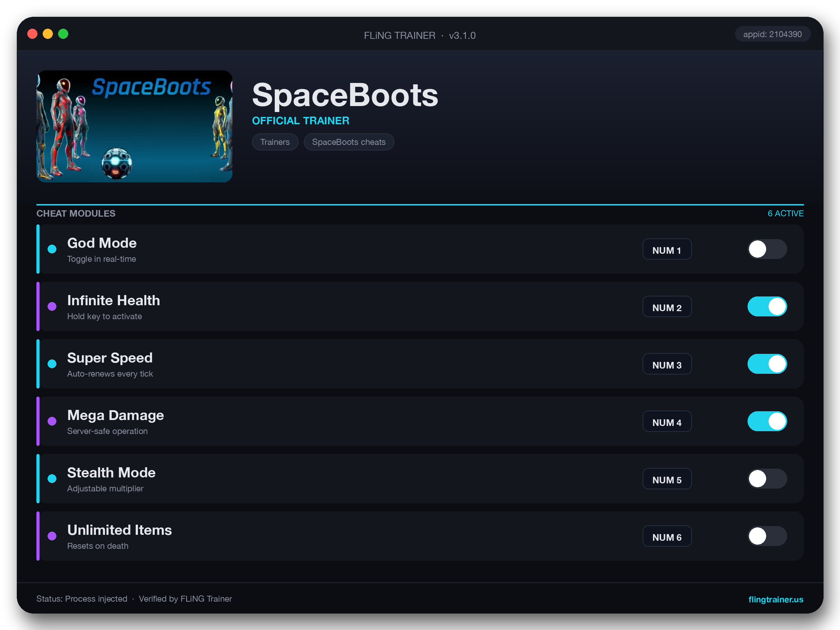
Task: Click 'Adjustable multiplier' description
Action: coord(105,488)
